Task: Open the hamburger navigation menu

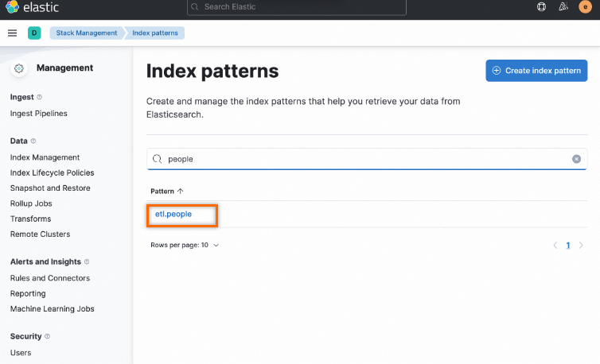Action: (12, 33)
